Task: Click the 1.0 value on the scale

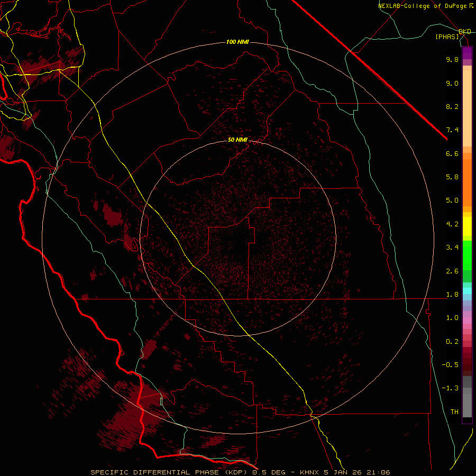Action: click(x=452, y=318)
